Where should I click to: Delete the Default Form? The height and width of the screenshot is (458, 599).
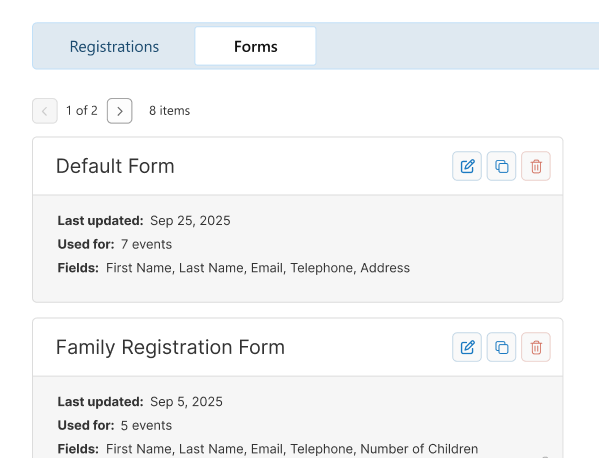pyautogui.click(x=536, y=166)
